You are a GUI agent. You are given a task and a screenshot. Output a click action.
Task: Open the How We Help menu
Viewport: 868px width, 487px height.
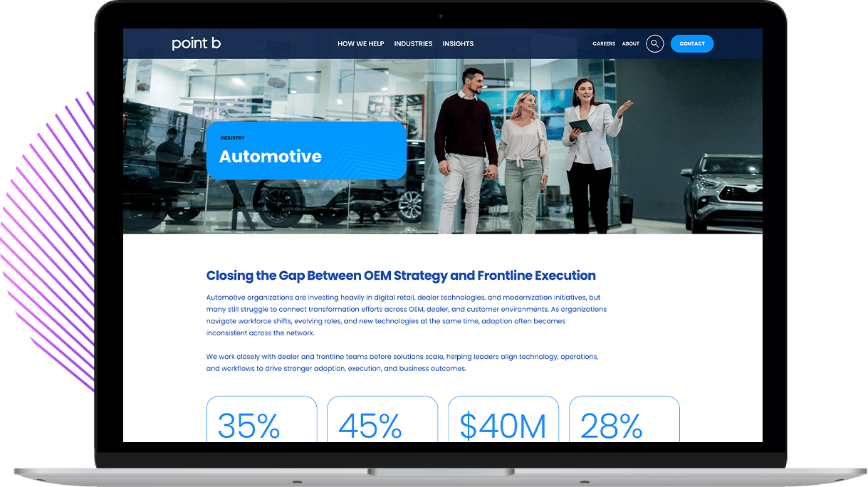(360, 43)
